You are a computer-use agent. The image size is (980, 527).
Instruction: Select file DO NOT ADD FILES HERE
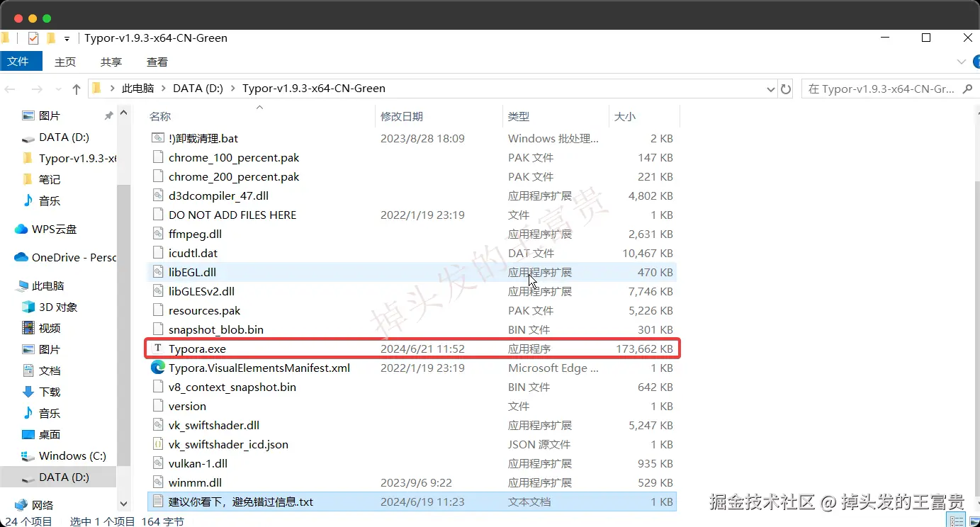pyautogui.click(x=232, y=215)
